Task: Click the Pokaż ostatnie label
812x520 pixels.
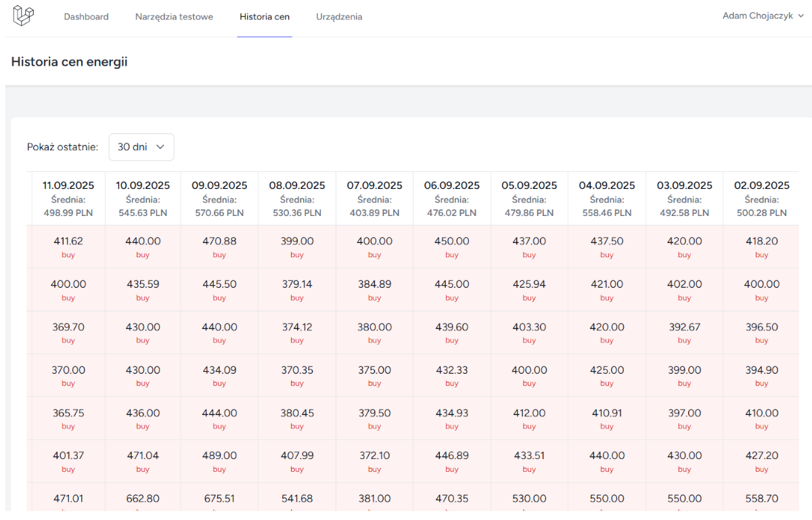Action: click(63, 147)
